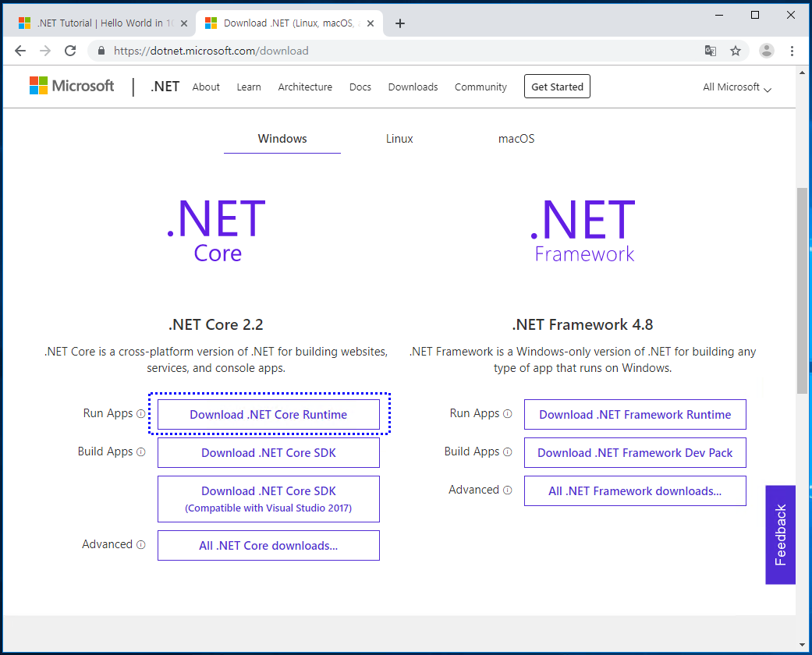The height and width of the screenshot is (655, 812).
Task: Click the padlock site security icon
Action: [101, 51]
